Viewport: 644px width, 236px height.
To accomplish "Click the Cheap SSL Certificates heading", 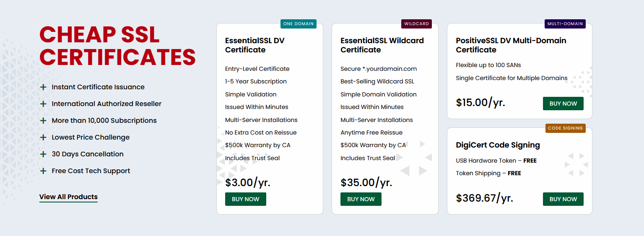I will [x=117, y=46].
